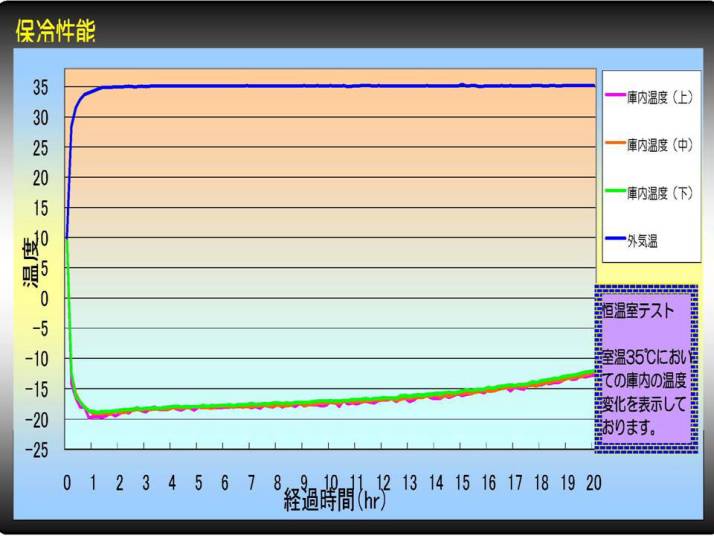Click the magenta legend line swatch

coord(616,95)
